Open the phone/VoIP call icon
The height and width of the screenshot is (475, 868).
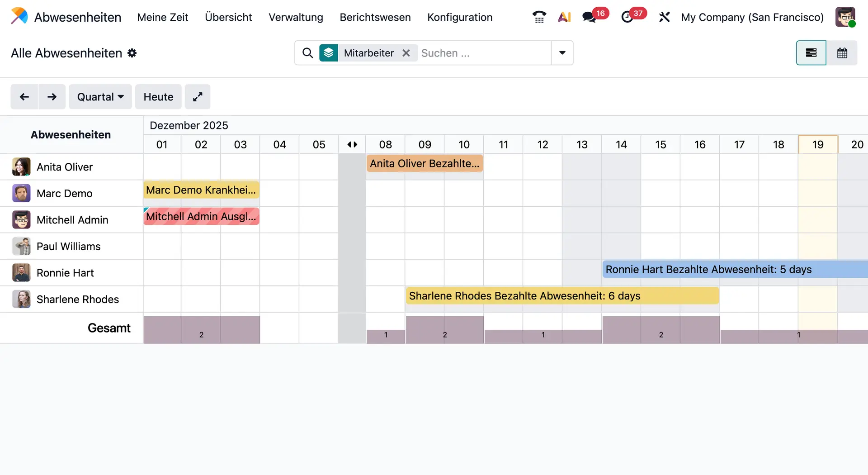(x=539, y=16)
